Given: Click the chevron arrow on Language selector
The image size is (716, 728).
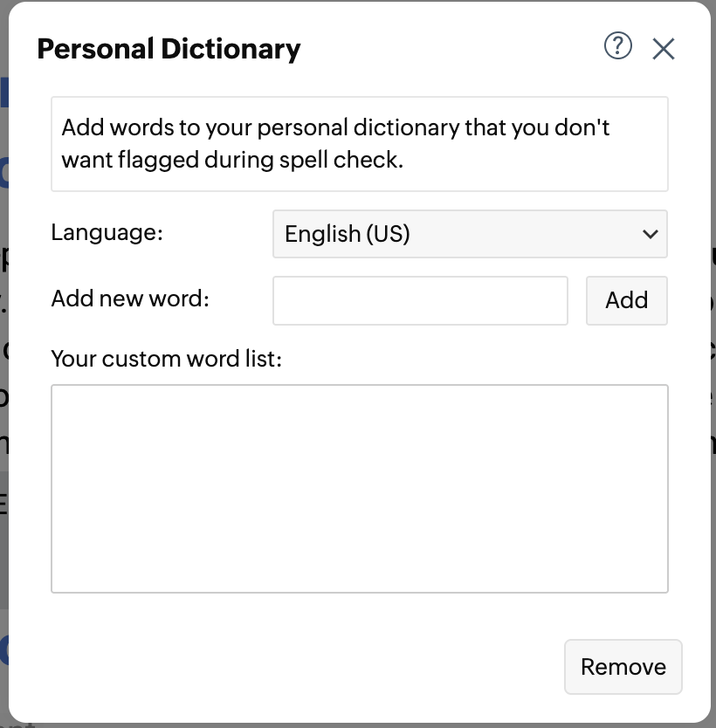Looking at the screenshot, I should tap(650, 234).
